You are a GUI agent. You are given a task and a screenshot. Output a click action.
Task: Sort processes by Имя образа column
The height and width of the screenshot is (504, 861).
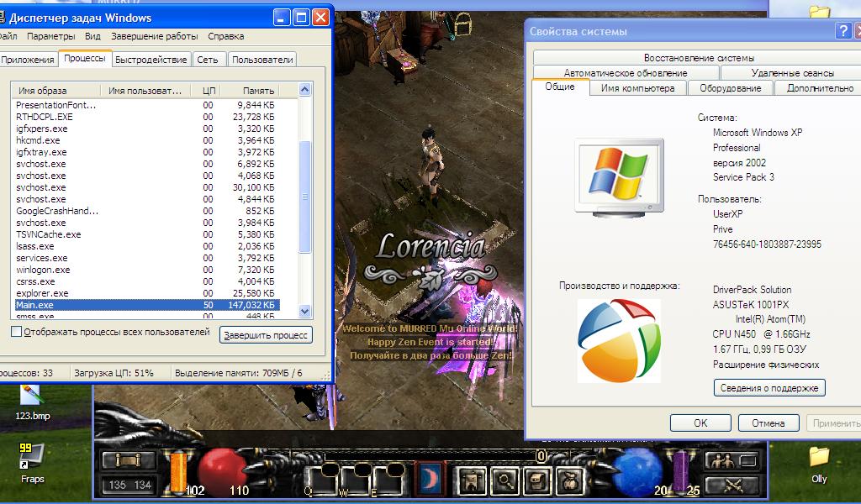[56, 91]
